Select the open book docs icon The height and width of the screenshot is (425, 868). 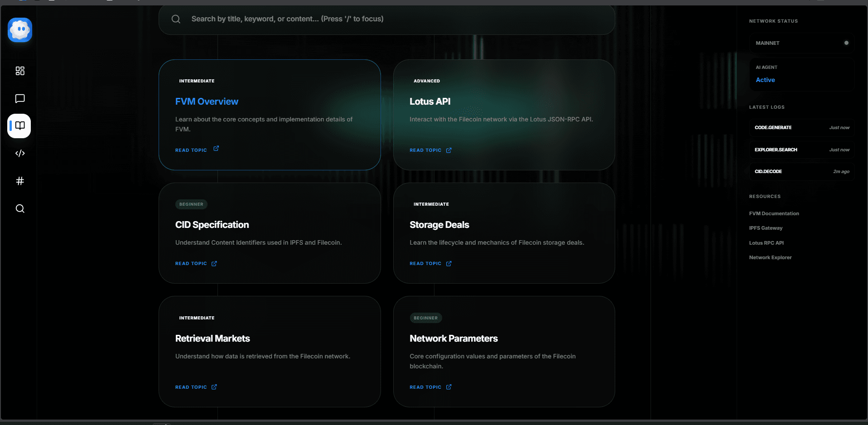pyautogui.click(x=19, y=126)
